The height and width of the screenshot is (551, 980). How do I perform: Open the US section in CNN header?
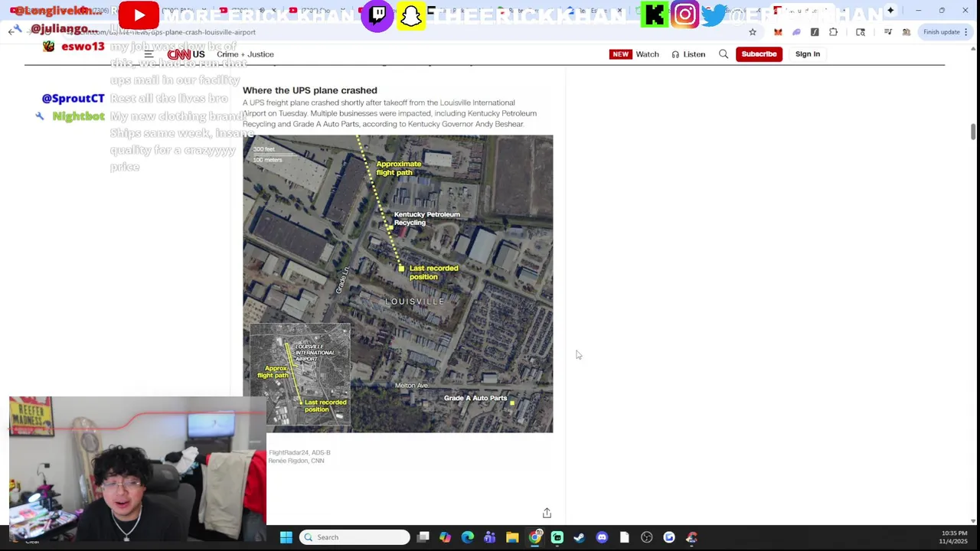[x=198, y=54]
